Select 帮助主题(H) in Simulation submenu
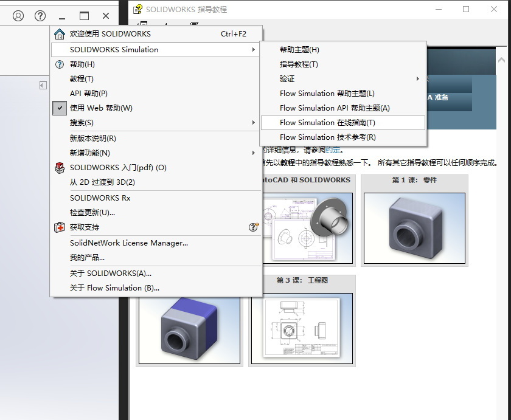 point(343,49)
